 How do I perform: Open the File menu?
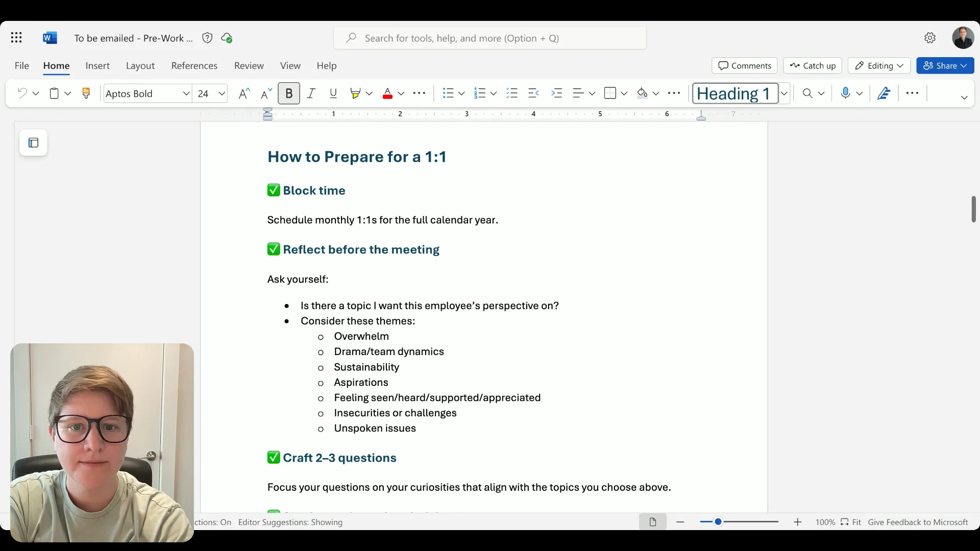(22, 66)
